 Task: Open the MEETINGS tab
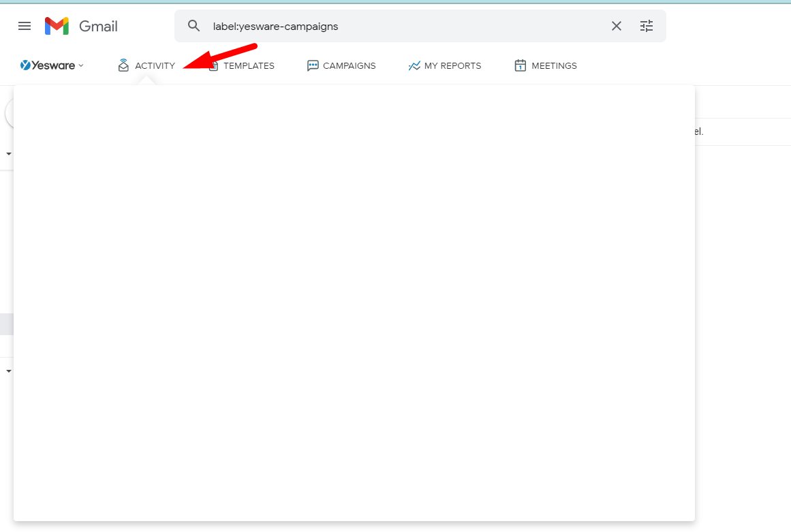coord(546,65)
